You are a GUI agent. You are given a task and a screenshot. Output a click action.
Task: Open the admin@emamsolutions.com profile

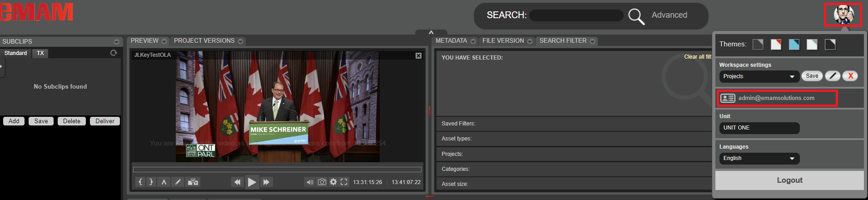click(x=777, y=98)
